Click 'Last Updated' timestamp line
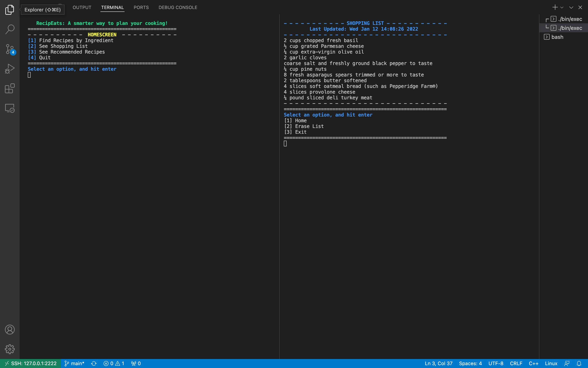Image resolution: width=588 pixels, height=368 pixels. [364, 29]
